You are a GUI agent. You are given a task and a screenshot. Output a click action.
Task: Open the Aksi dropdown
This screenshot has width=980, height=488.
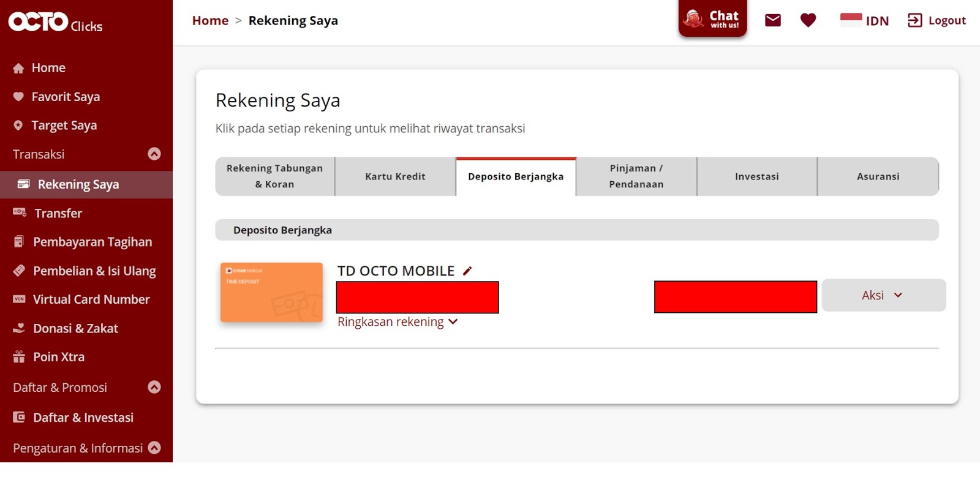coord(884,295)
